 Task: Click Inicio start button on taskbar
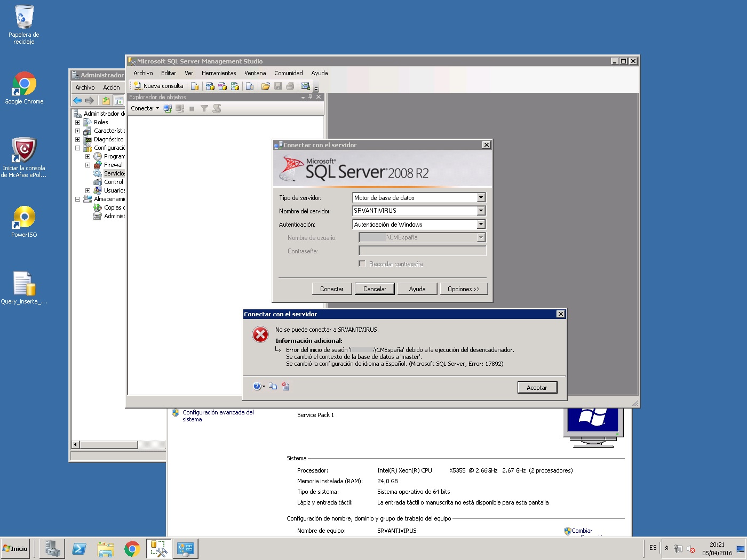coord(15,549)
